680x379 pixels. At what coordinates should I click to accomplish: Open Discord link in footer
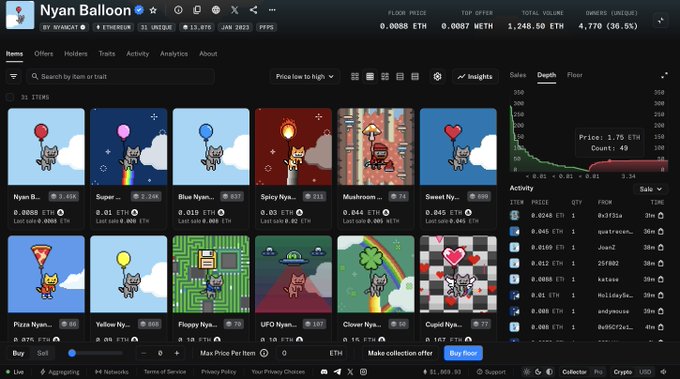(324, 372)
